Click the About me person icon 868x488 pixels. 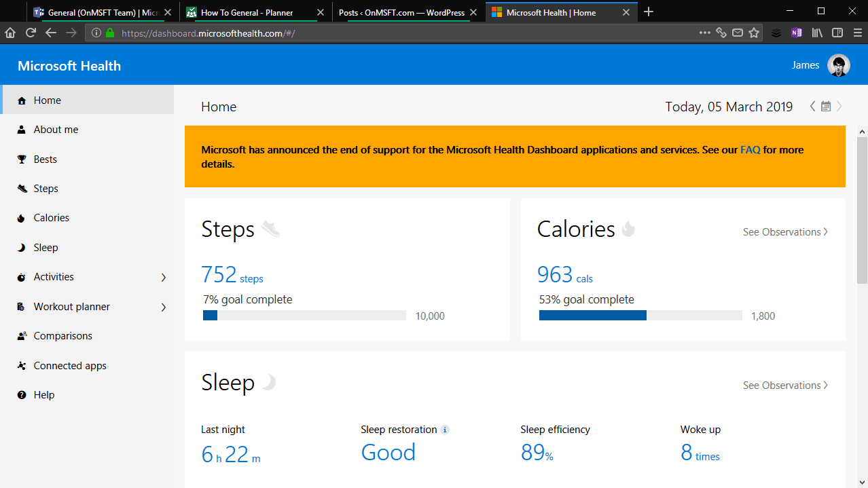tap(22, 130)
